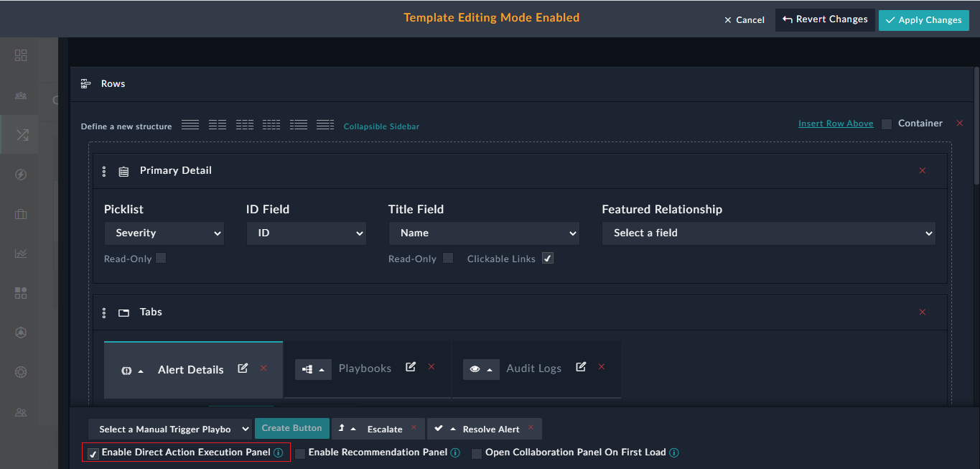Enable the Recommendation Panel checkbox
This screenshot has height=469, width=980.
(299, 452)
